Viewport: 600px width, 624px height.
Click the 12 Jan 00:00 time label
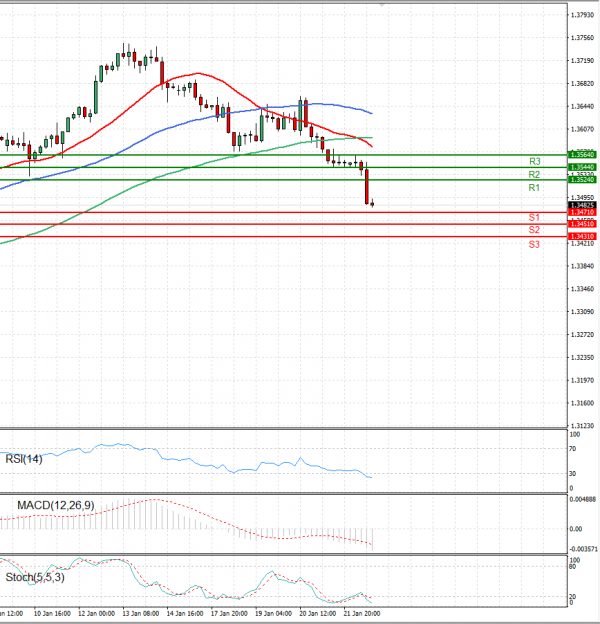coord(97,613)
